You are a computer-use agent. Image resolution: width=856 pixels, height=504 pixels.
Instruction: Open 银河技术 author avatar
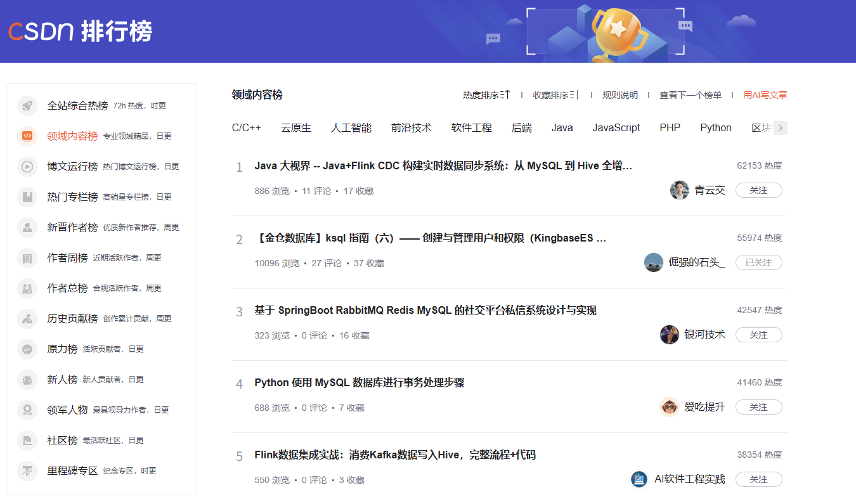670,335
